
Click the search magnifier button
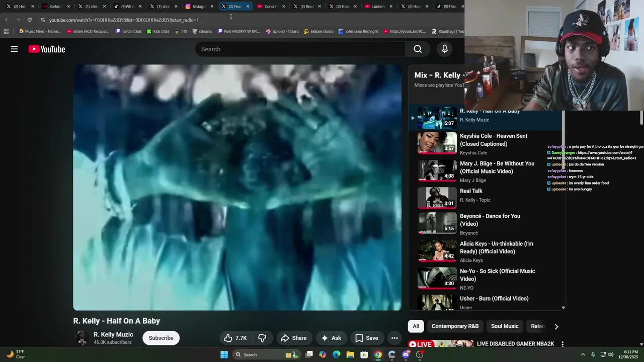click(418, 49)
